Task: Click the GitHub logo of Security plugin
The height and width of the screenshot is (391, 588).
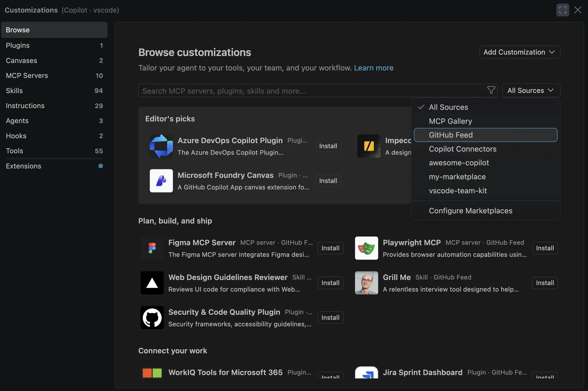Action: [x=152, y=317]
